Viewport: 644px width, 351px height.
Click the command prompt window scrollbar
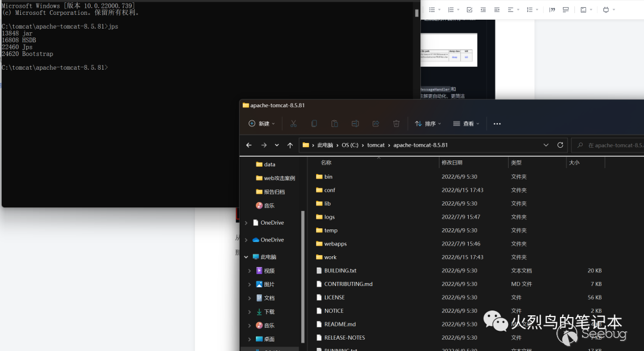pos(416,13)
